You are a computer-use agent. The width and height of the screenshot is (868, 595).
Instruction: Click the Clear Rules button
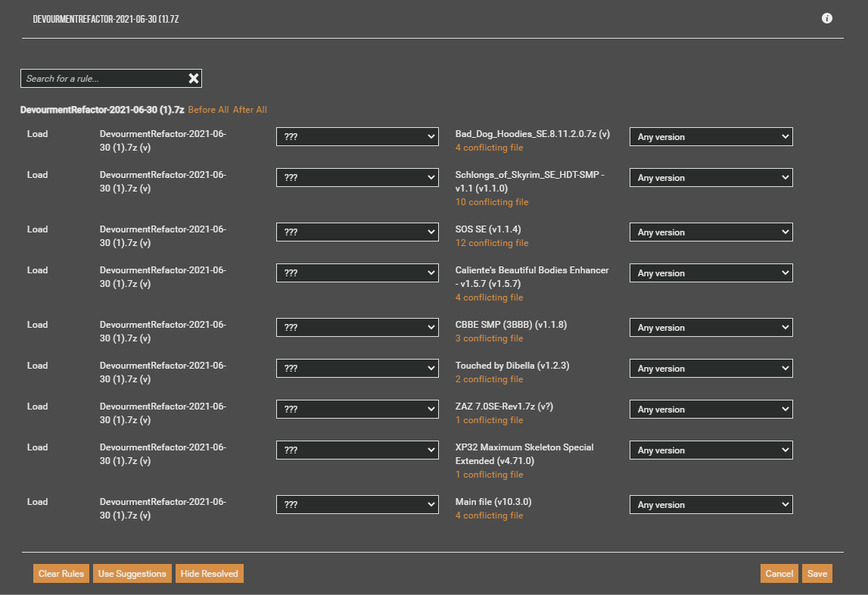coord(61,573)
